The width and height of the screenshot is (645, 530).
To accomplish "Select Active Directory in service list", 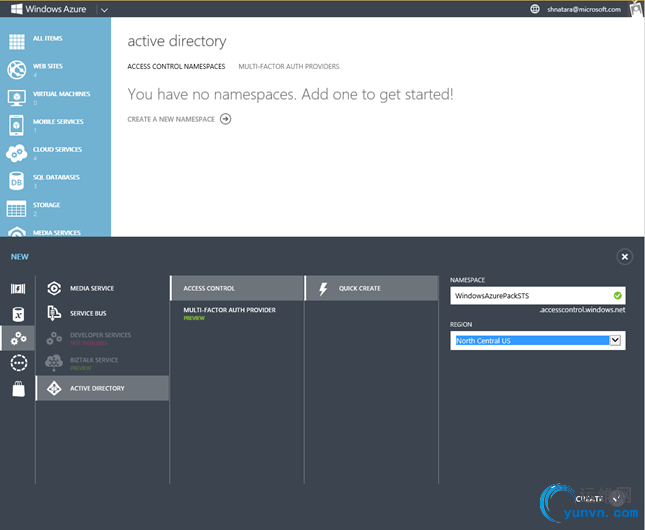I will point(102,388).
